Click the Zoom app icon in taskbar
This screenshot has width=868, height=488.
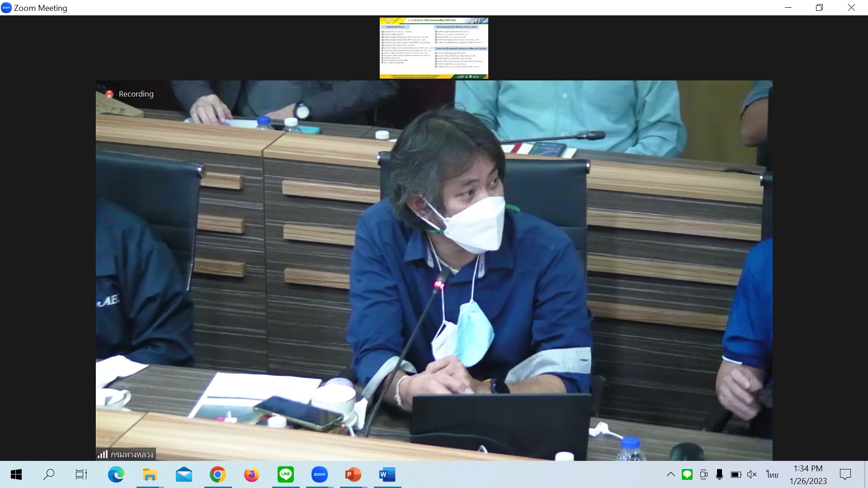click(319, 474)
